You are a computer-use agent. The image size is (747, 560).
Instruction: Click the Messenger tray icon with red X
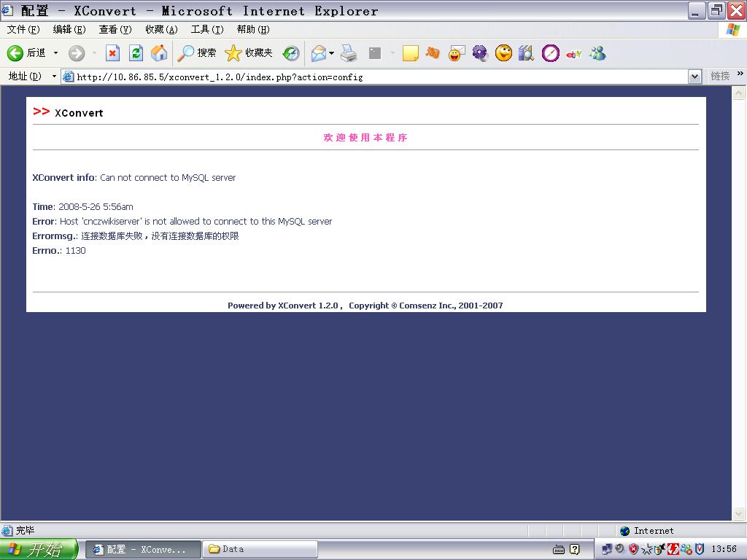pos(686,550)
